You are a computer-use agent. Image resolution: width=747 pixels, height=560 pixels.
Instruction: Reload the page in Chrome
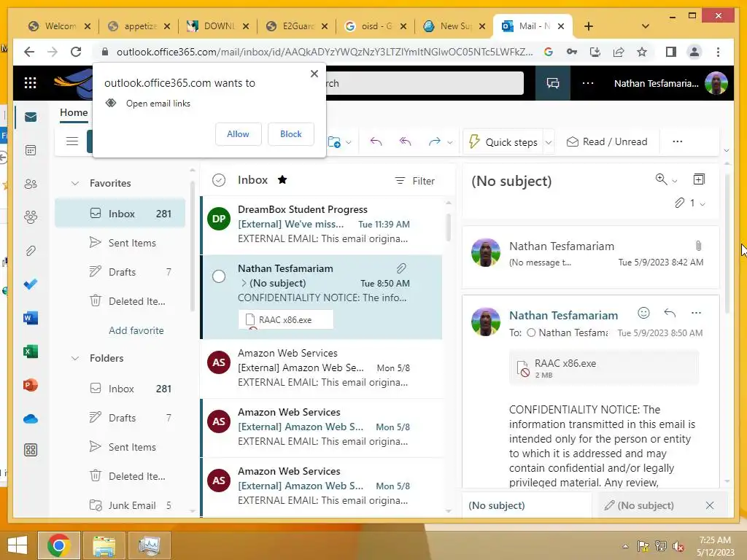(76, 52)
